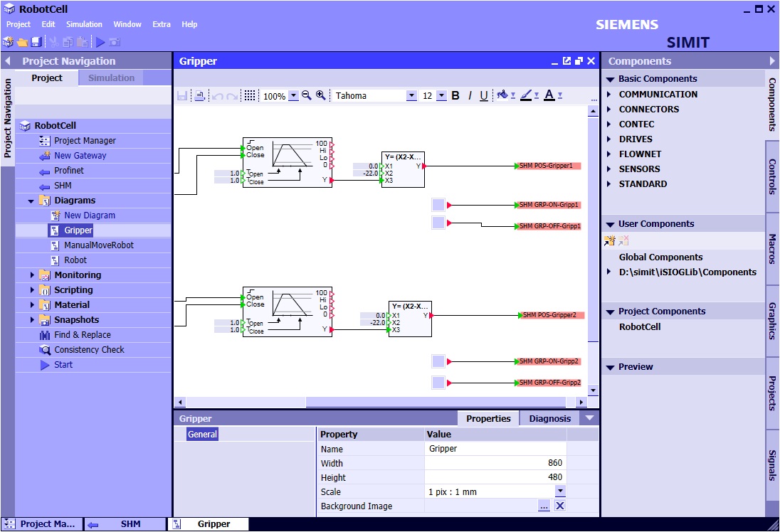Expand the DRIVES component category

click(x=609, y=139)
